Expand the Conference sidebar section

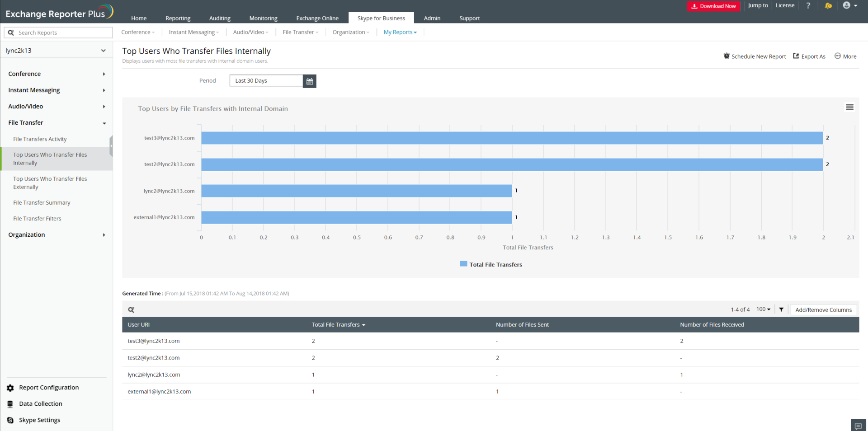tap(57, 74)
